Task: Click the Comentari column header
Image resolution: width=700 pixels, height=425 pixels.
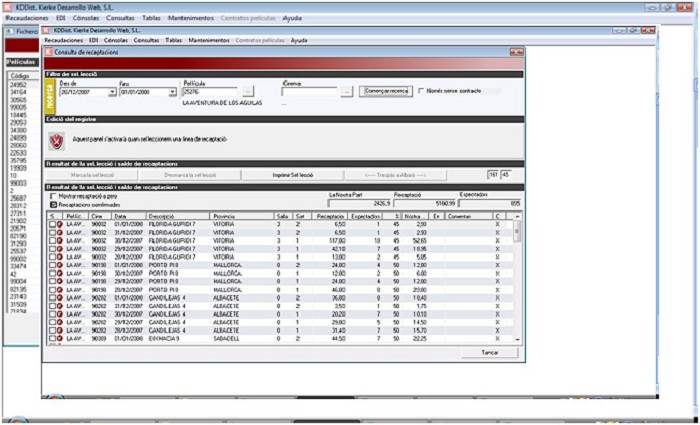Action: click(x=468, y=216)
